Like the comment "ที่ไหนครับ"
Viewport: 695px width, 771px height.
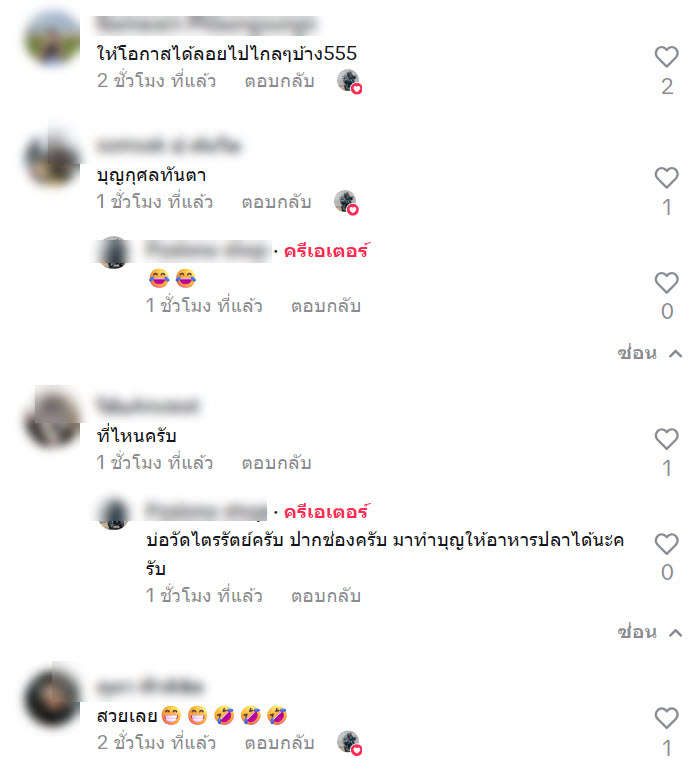tap(666, 439)
